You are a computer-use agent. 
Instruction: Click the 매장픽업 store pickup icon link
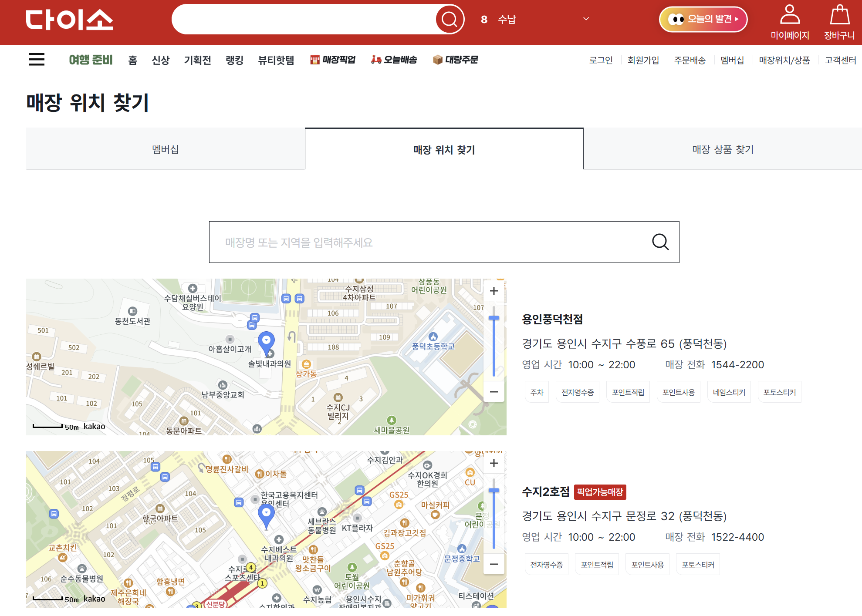[333, 60]
